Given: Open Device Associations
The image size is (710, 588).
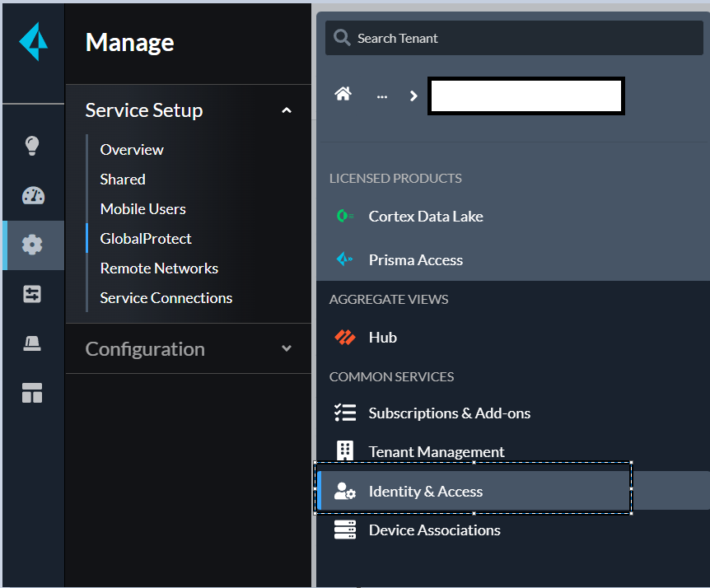Looking at the screenshot, I should point(434,530).
